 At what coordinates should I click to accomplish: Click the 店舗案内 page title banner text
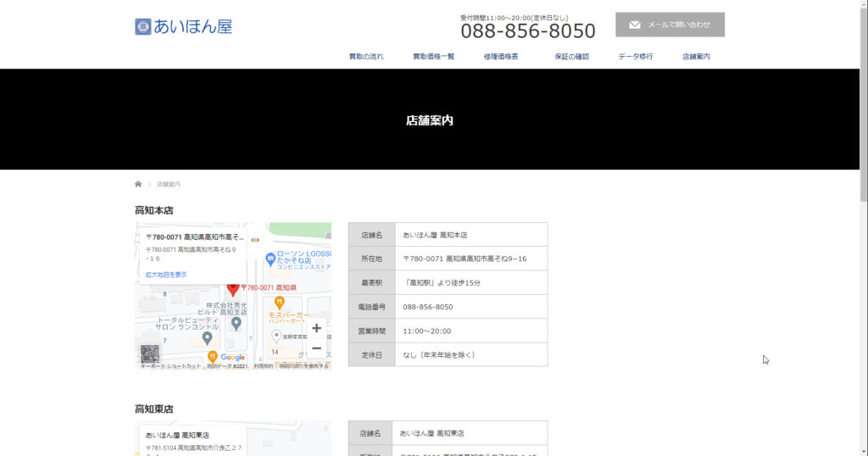click(x=430, y=120)
